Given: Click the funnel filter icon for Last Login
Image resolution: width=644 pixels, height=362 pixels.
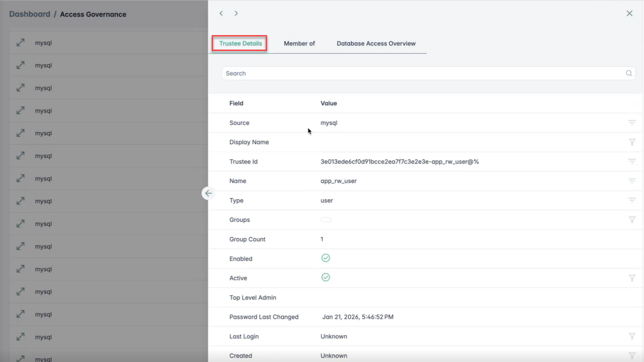Looking at the screenshot, I should [x=632, y=337].
